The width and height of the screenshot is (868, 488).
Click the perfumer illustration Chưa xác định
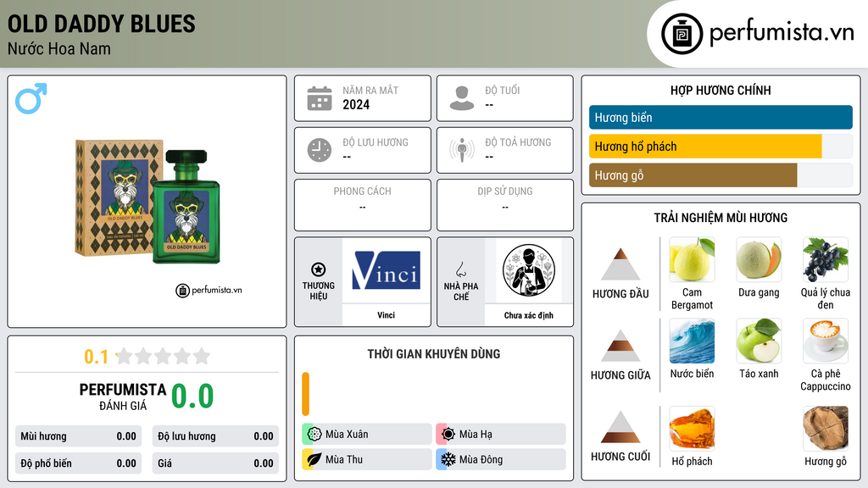(529, 270)
